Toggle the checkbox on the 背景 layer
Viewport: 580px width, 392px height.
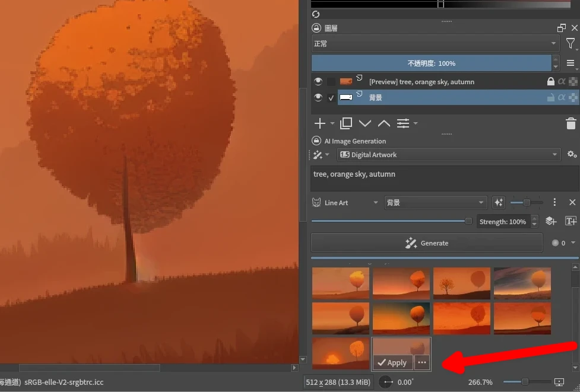pyautogui.click(x=331, y=98)
